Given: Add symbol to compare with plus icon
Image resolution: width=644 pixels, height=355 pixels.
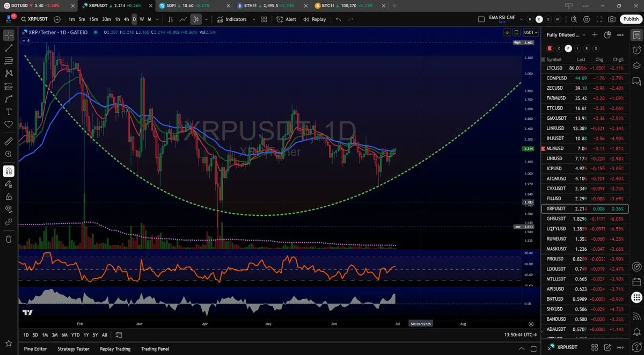Looking at the screenshot, I should pos(57,19).
